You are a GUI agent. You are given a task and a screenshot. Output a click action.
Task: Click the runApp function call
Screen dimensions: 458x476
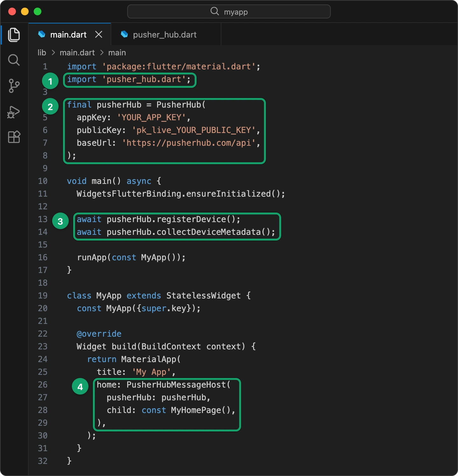click(x=92, y=257)
